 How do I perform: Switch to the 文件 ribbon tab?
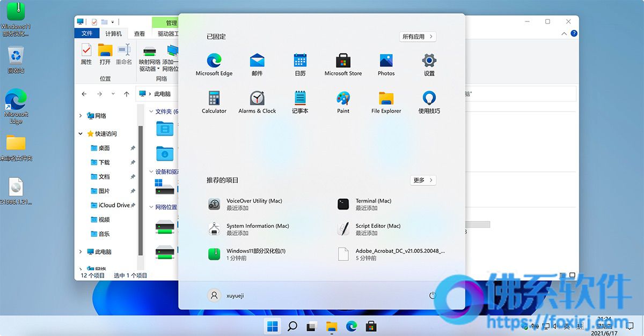click(87, 34)
